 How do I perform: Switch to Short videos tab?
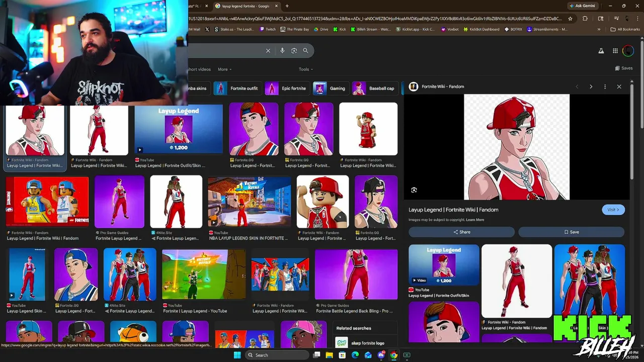tap(199, 69)
